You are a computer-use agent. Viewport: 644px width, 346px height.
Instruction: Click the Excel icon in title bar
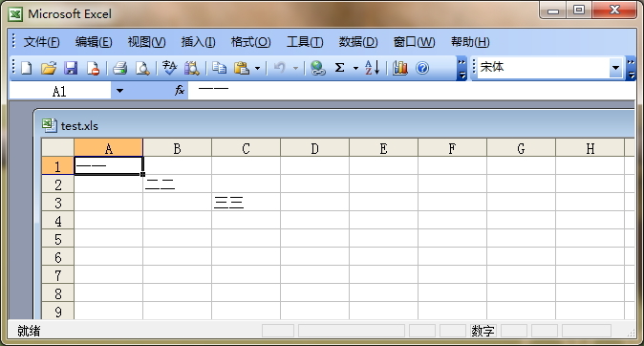pyautogui.click(x=15, y=14)
